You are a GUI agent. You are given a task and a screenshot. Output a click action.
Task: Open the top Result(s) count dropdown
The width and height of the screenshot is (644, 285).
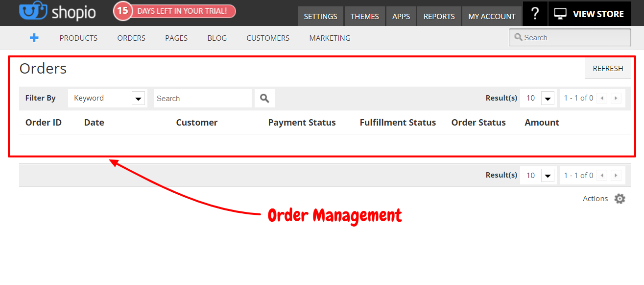(x=537, y=98)
